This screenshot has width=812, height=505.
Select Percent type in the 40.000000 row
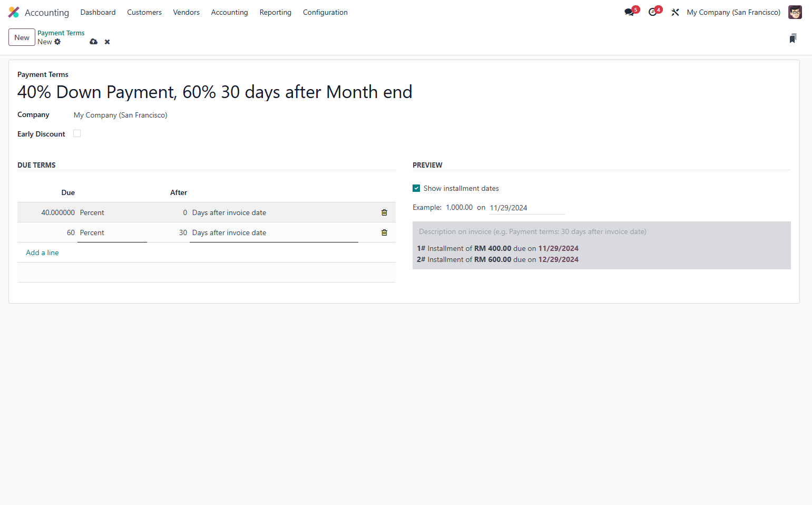(92, 212)
